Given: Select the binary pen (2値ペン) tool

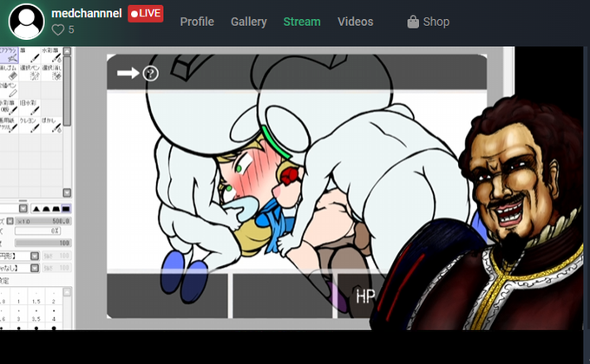Looking at the screenshot, I should [x=9, y=90].
